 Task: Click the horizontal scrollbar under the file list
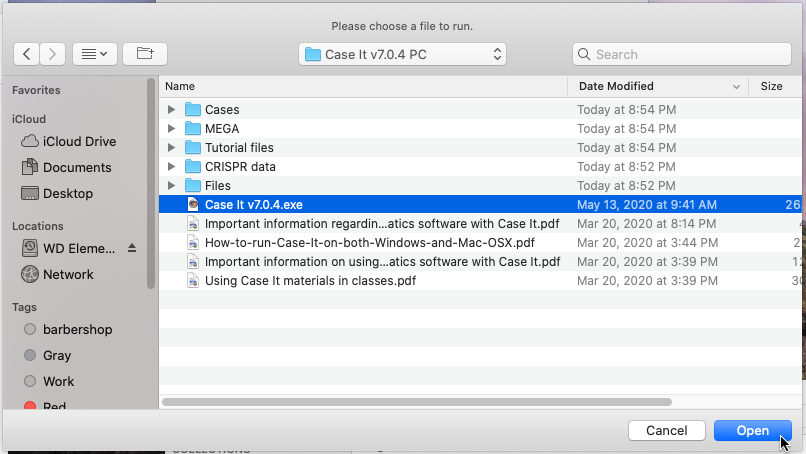pyautogui.click(x=417, y=402)
